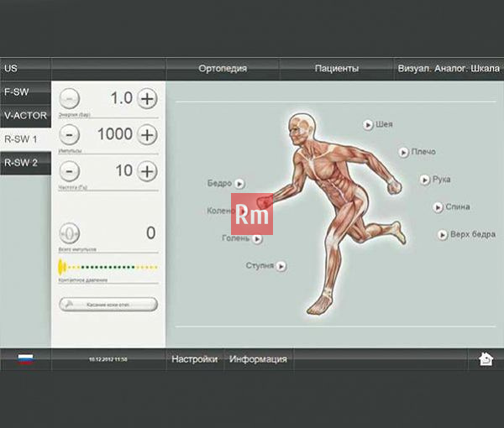Viewport: 504px width, 428px height.
Task: Open the Плечо body region arrow
Action: [x=403, y=152]
